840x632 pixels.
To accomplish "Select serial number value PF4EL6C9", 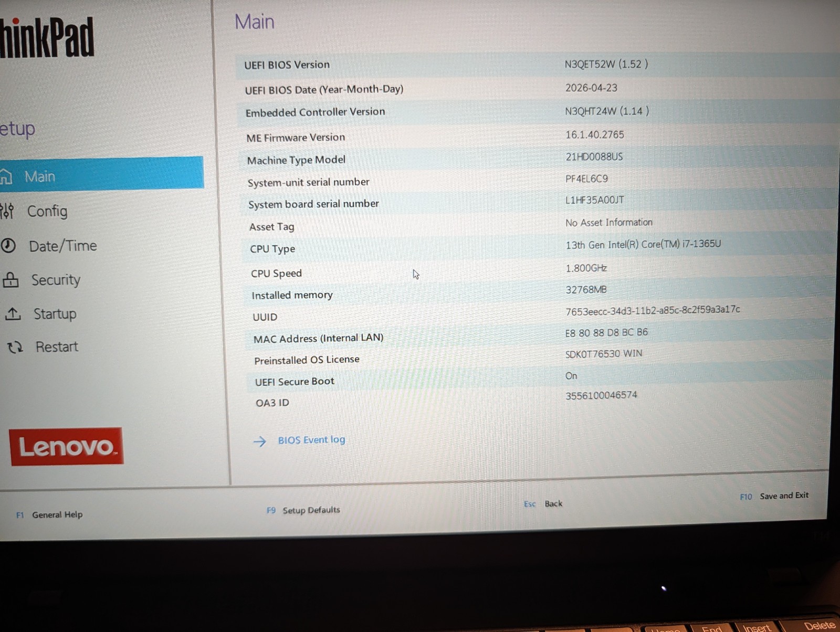I will click(586, 179).
